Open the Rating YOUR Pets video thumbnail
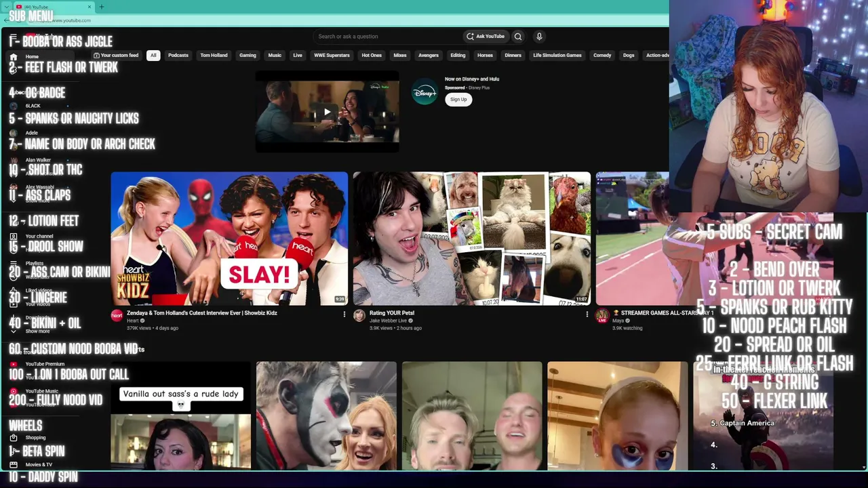The height and width of the screenshot is (488, 868). click(x=472, y=239)
